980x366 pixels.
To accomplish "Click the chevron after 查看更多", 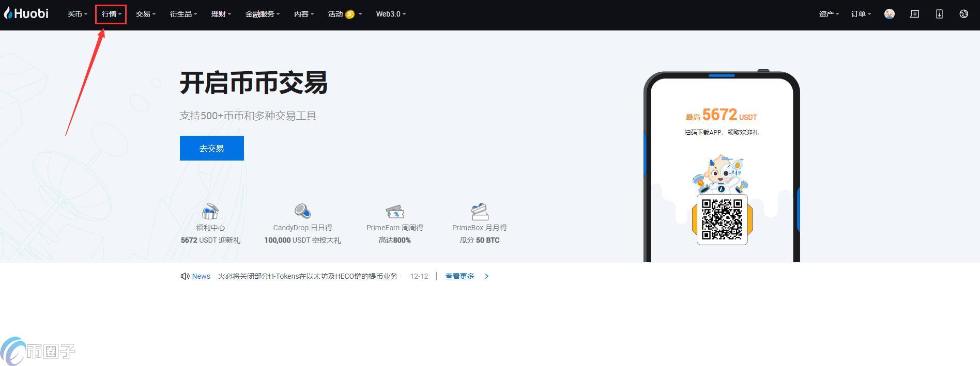I will pos(486,276).
